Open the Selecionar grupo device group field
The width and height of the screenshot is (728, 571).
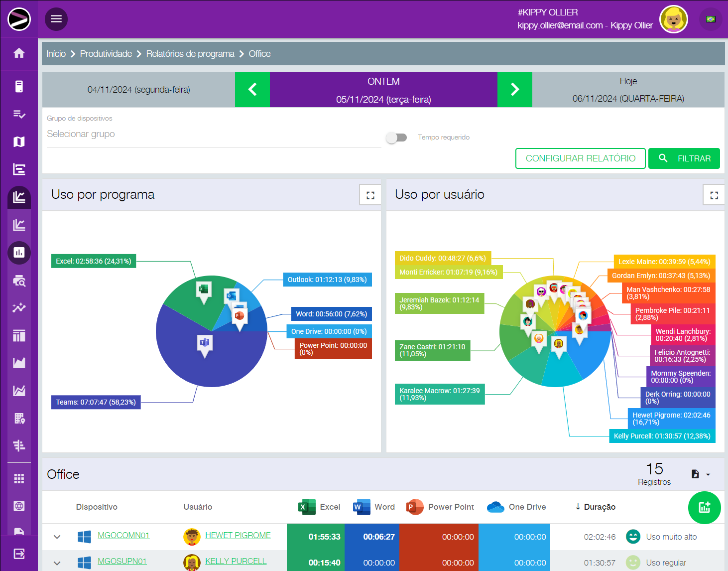[214, 134]
